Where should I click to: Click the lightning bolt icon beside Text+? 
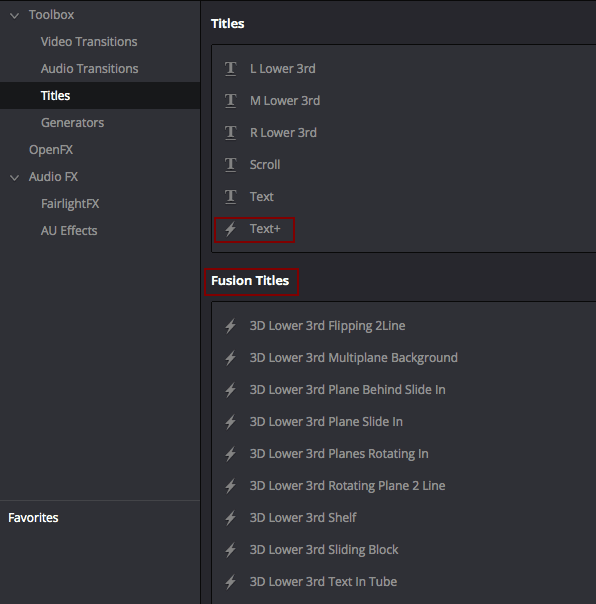tap(230, 229)
